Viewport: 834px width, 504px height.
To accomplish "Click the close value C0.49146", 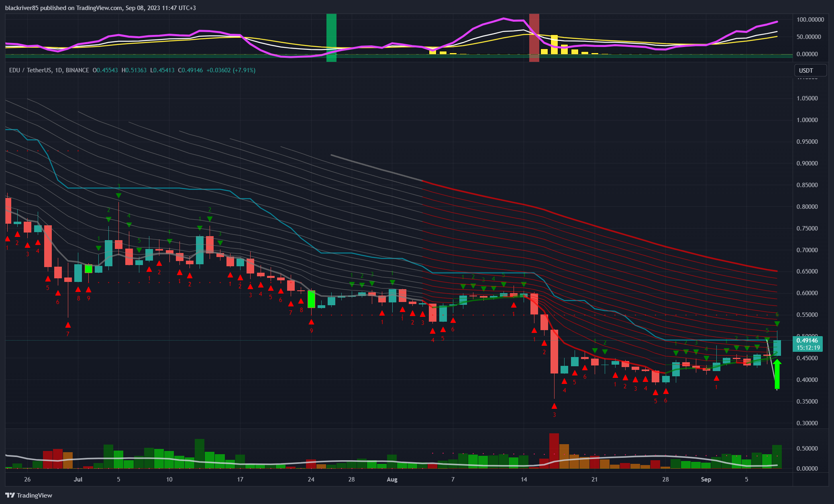I will pyautogui.click(x=190, y=70).
